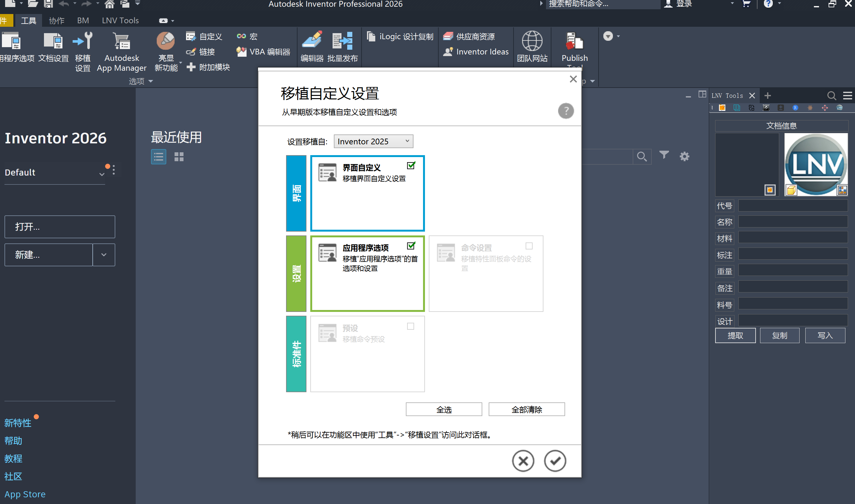Open the LNV Tools ribbon tab
The height and width of the screenshot is (504, 855).
pyautogui.click(x=120, y=20)
